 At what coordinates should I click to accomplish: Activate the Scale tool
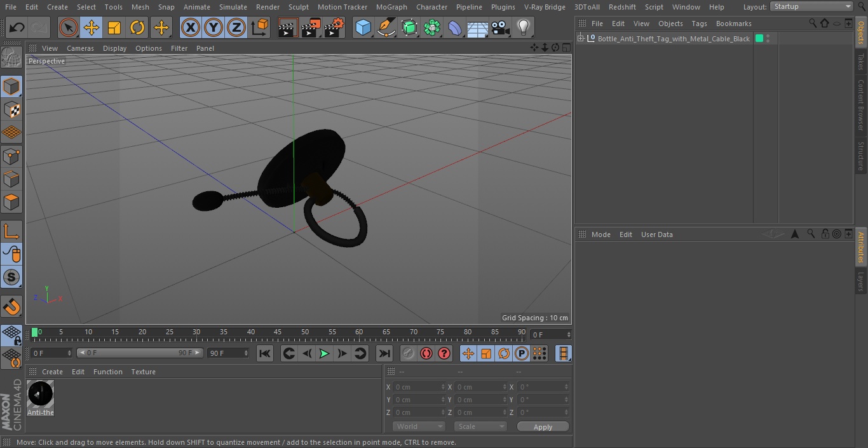pyautogui.click(x=114, y=27)
